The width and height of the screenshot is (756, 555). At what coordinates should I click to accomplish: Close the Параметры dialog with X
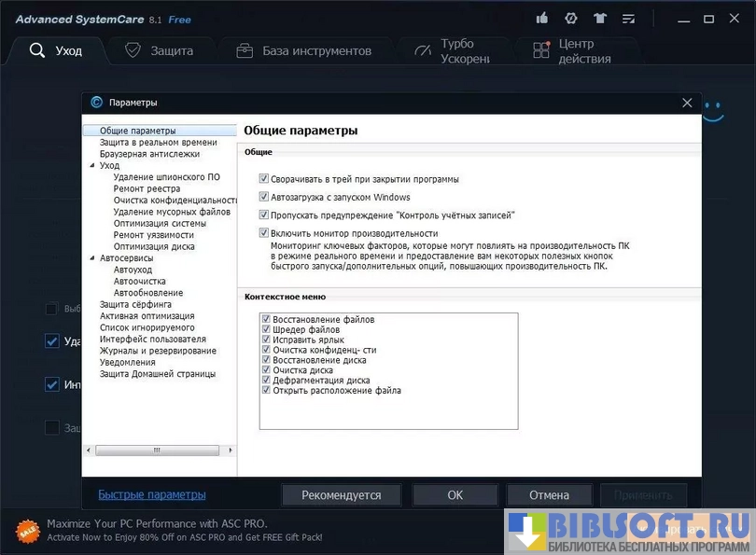687,103
